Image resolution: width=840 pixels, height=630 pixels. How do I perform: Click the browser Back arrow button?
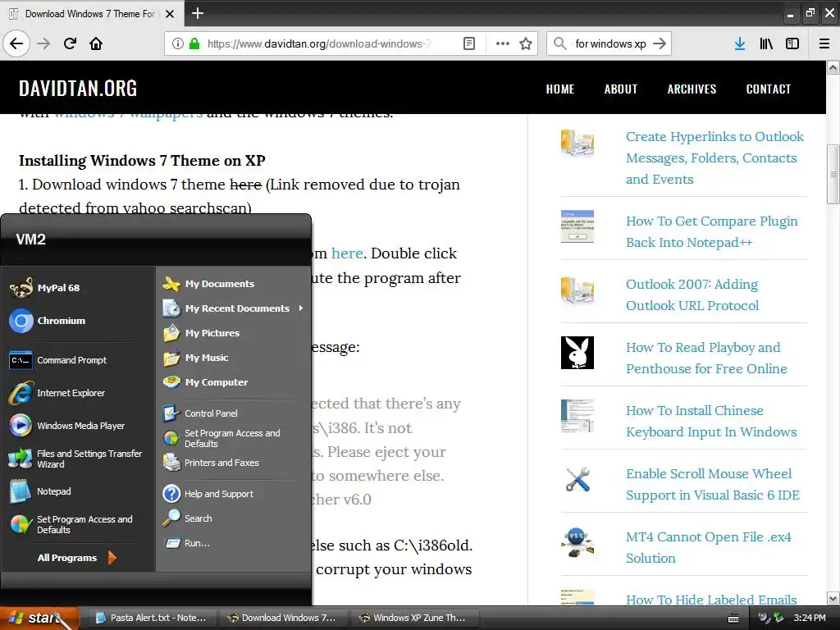pyautogui.click(x=16, y=43)
